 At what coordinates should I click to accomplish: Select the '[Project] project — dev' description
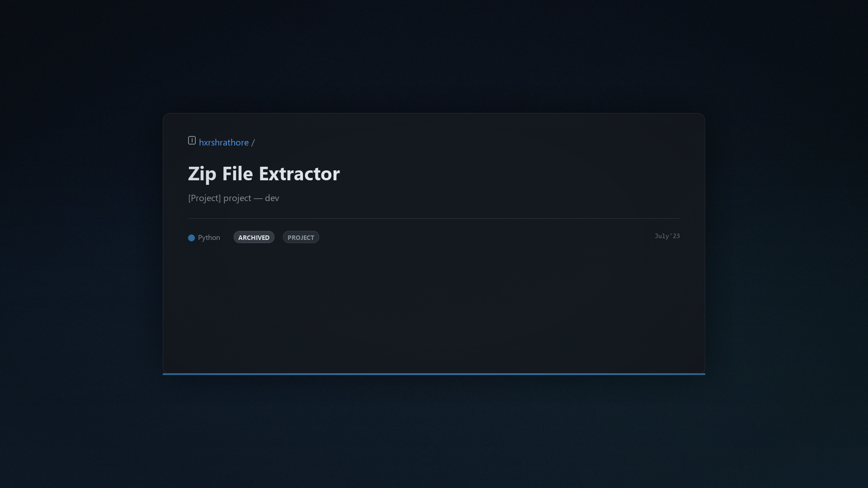[233, 198]
